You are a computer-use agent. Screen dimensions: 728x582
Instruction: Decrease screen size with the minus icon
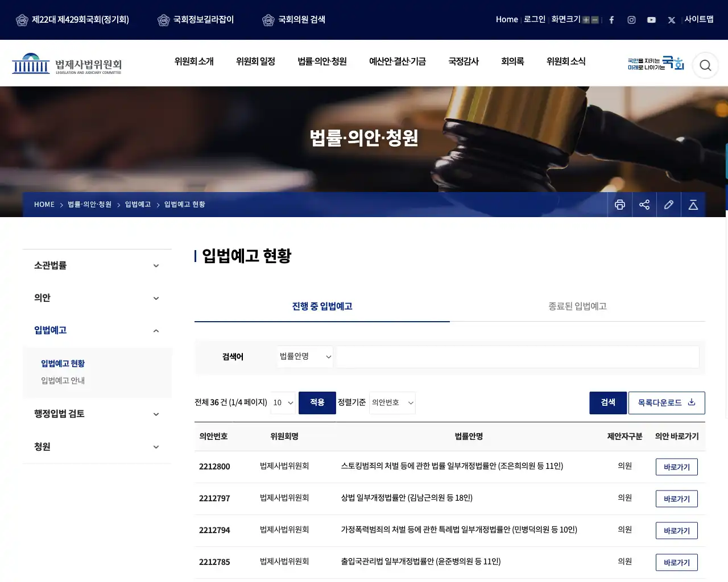pyautogui.click(x=595, y=20)
